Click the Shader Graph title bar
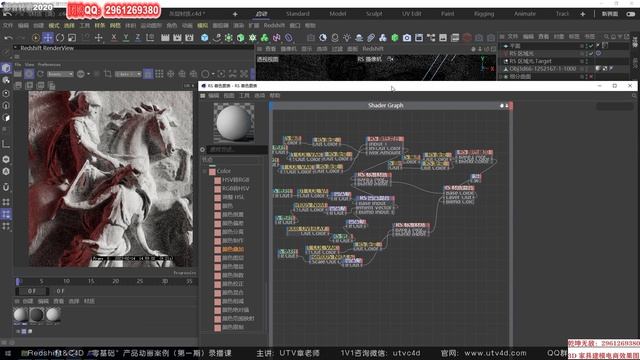Viewport: 640px width, 360px height. click(386, 106)
